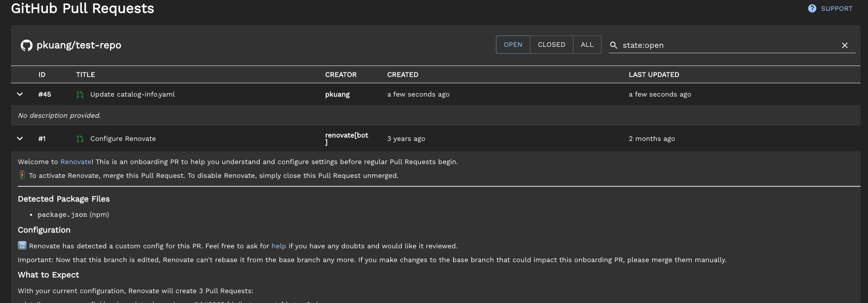Image resolution: width=868 pixels, height=303 pixels.
Task: Open the SUPPORT link
Action: pyautogui.click(x=836, y=8)
